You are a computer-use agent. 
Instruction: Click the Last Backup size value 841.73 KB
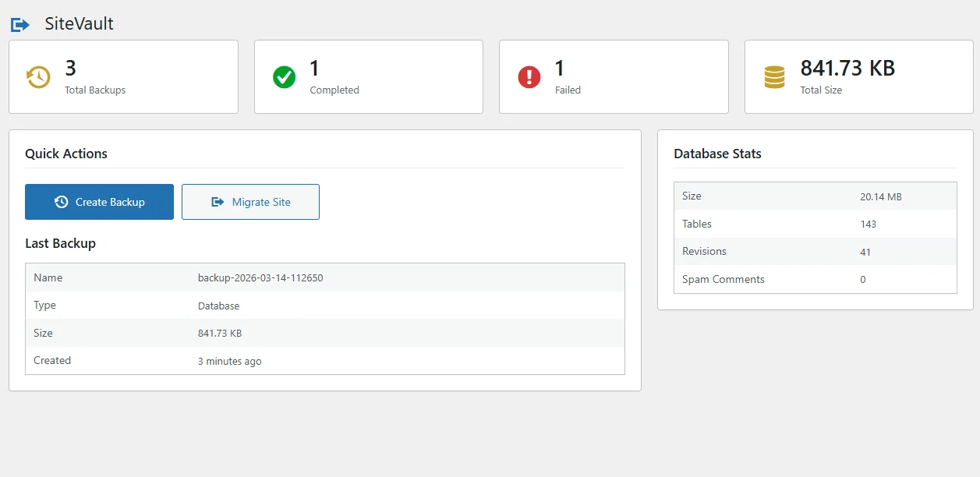[220, 334]
